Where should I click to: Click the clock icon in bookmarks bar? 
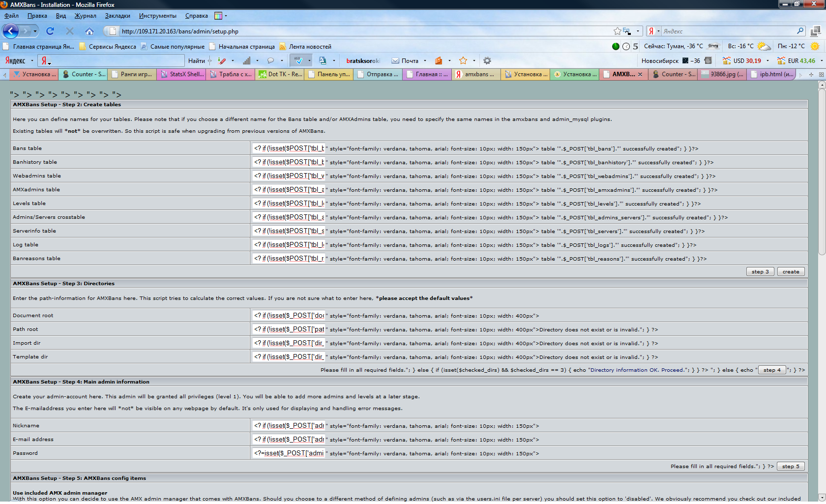point(626,46)
